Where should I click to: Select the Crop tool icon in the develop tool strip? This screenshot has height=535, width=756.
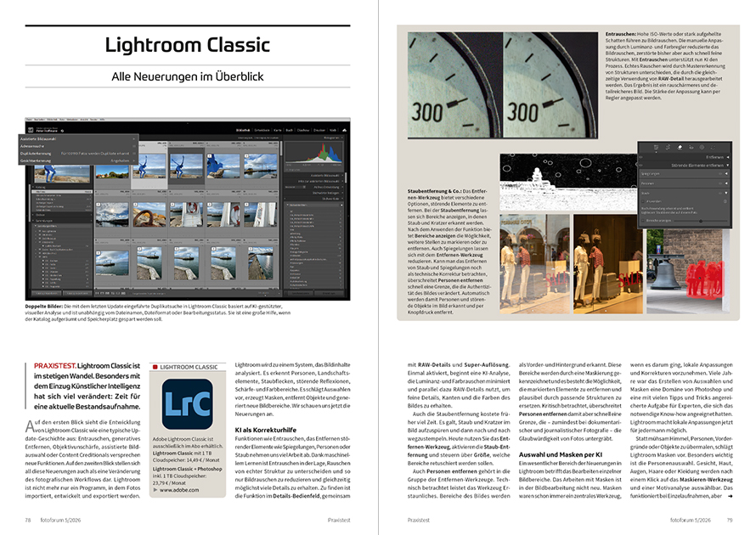tap(668, 147)
